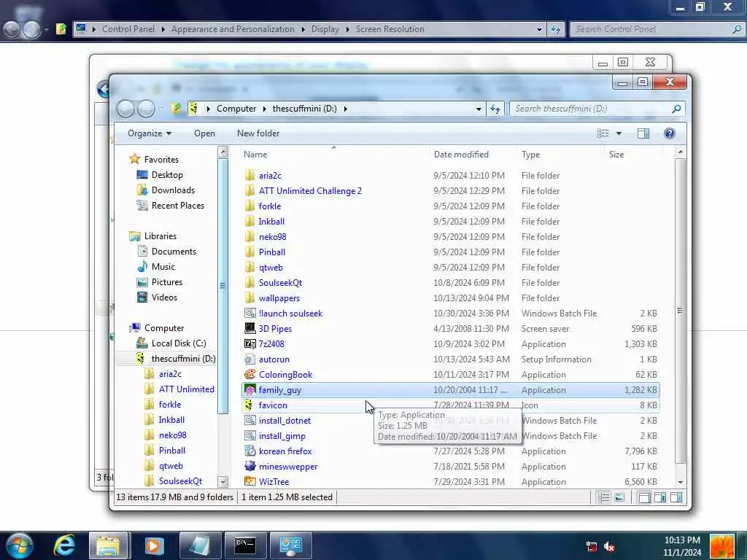Screen dimensions: 747x560
Task: Click the Open toolbar button
Action: pyautogui.click(x=204, y=133)
